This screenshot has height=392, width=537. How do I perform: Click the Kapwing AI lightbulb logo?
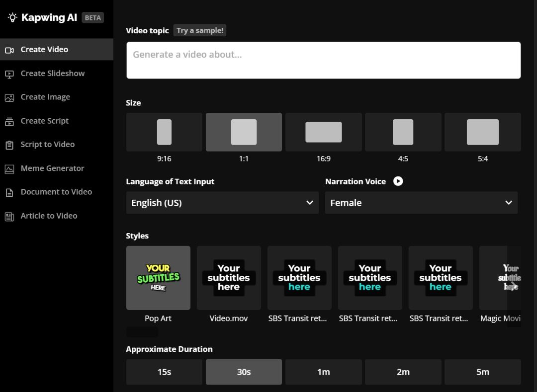(12, 17)
